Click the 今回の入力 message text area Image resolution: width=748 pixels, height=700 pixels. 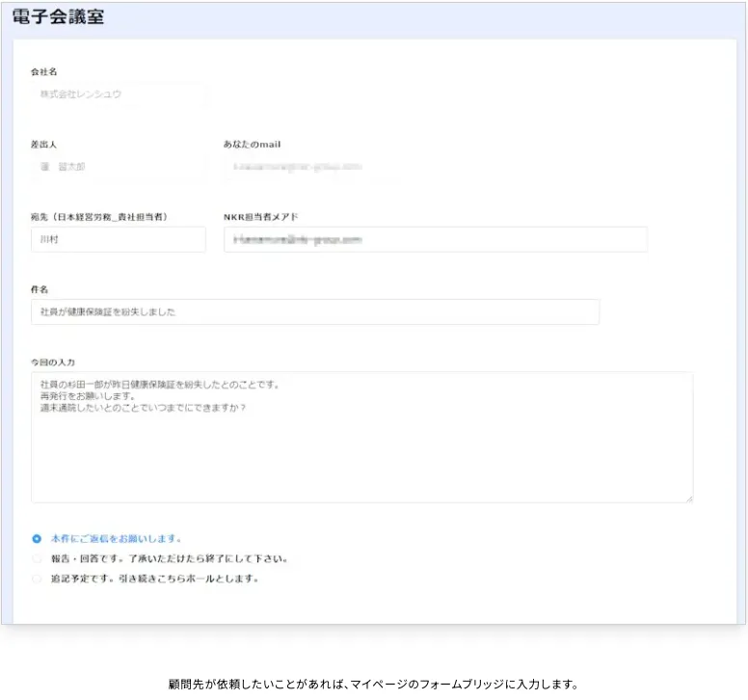tap(362, 437)
